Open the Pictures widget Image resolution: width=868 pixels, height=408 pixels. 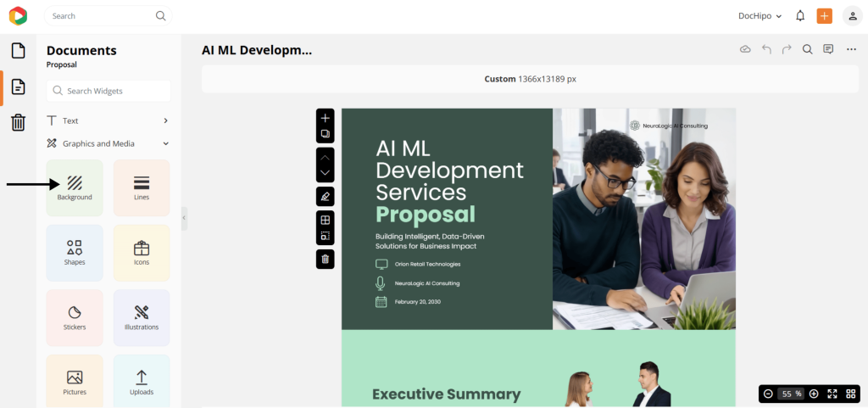(75, 381)
